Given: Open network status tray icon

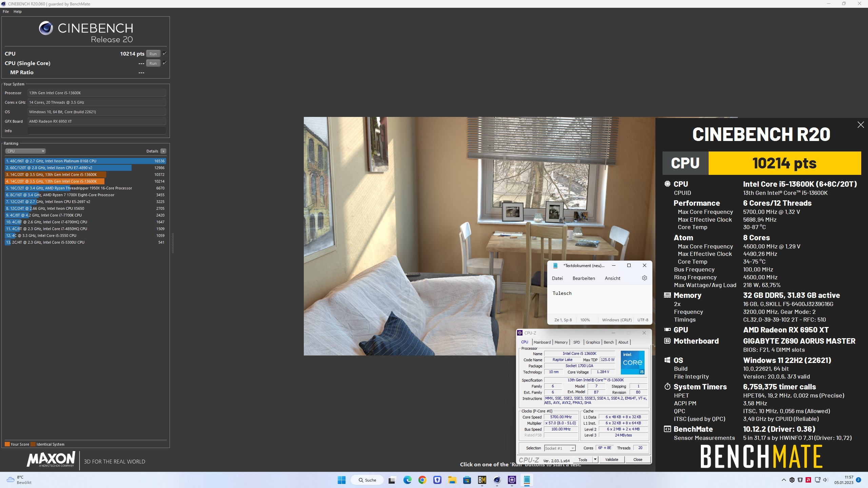Looking at the screenshot, I should (817, 480).
